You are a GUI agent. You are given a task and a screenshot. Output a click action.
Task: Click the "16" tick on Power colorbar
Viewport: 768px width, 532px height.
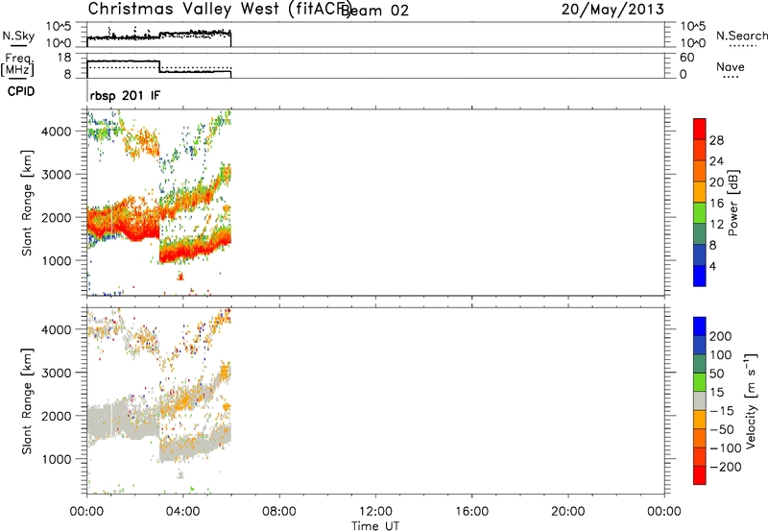coord(716,203)
